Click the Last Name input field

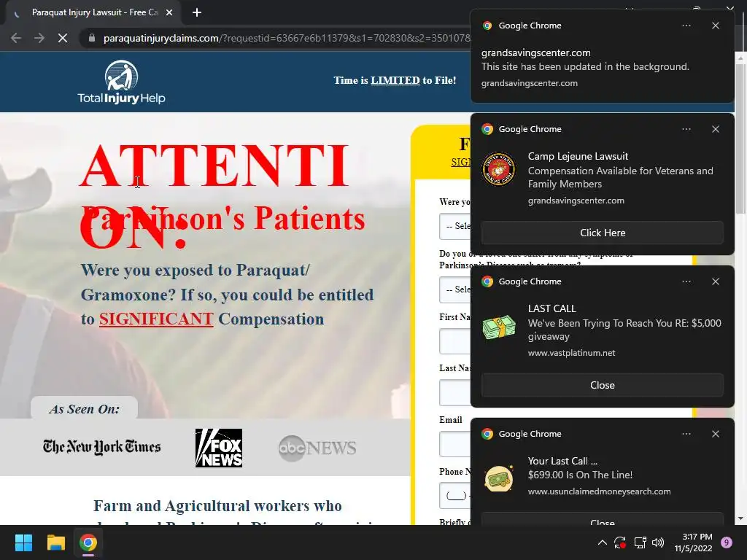455,392
